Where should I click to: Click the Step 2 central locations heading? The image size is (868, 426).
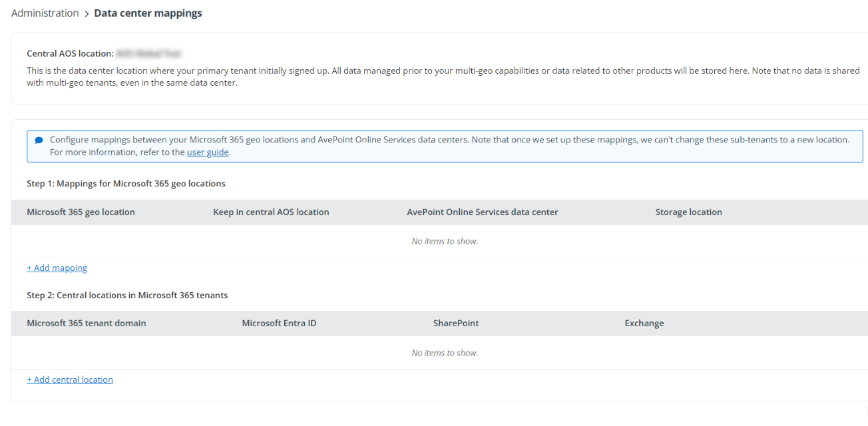click(126, 295)
